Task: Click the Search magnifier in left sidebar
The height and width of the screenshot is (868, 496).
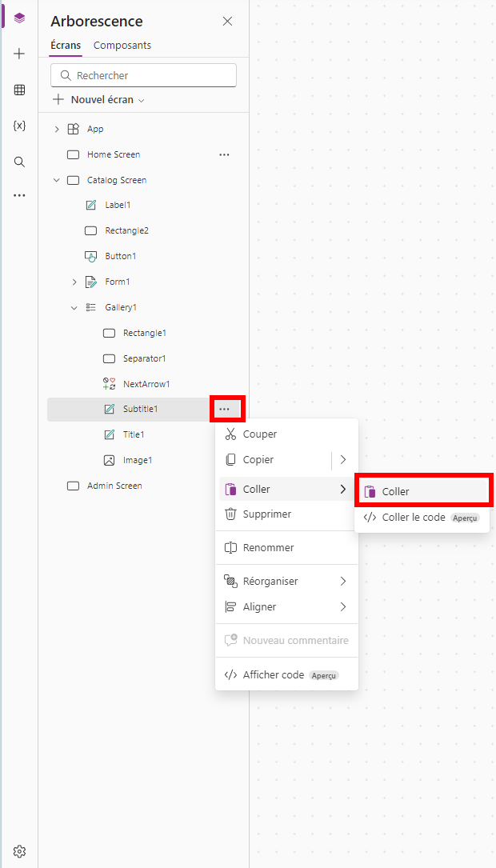Action: coord(19,162)
